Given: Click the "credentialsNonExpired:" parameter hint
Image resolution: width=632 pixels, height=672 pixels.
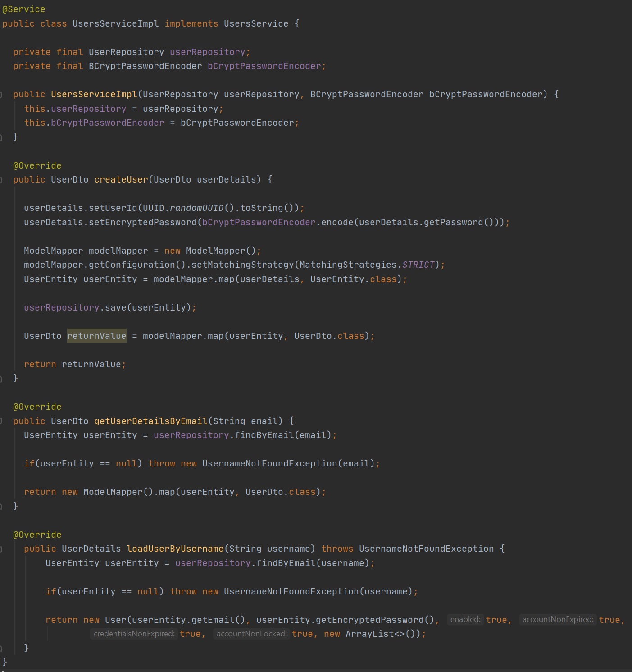Looking at the screenshot, I should [134, 634].
